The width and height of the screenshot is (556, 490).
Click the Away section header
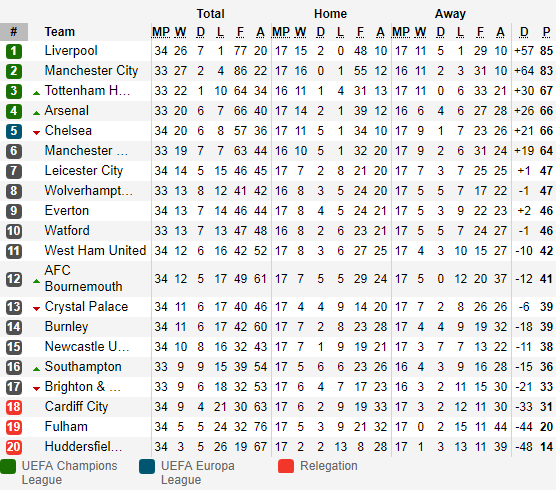(x=450, y=14)
